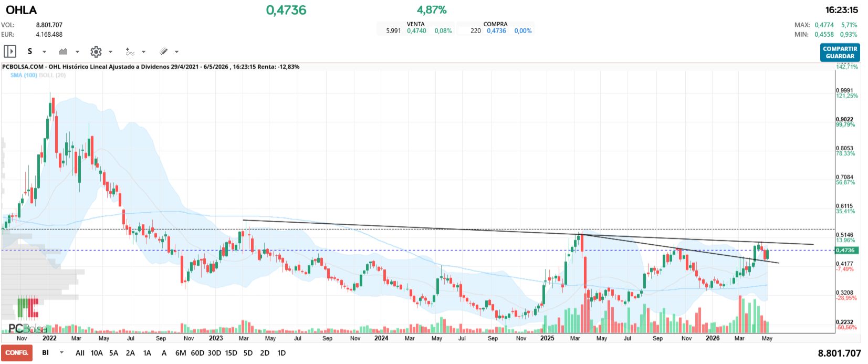Click the PCBolsa logo on chart

tap(27, 315)
